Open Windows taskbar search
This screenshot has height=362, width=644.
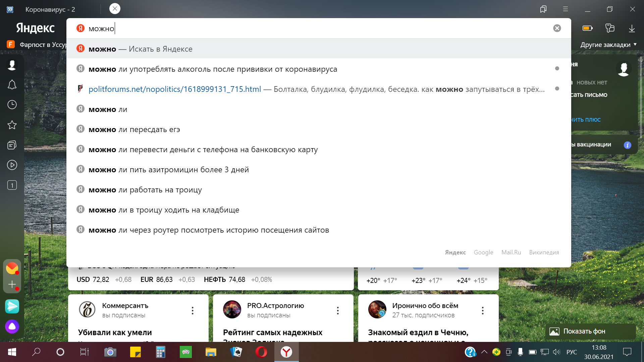(36, 352)
